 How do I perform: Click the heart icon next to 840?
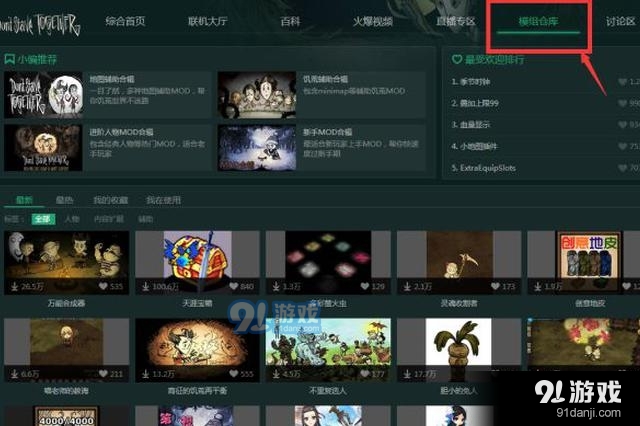pos(233,286)
